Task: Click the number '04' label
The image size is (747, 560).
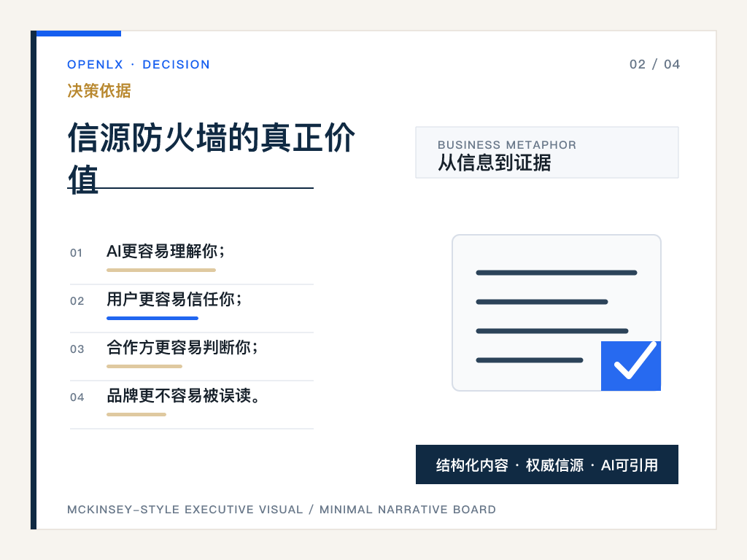Action: point(77,397)
